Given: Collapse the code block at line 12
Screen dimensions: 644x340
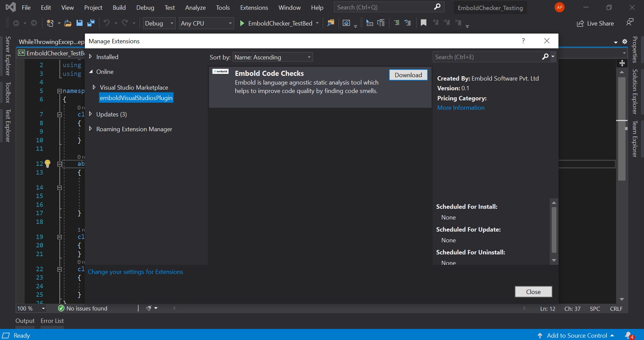Looking at the screenshot, I should (x=59, y=164).
